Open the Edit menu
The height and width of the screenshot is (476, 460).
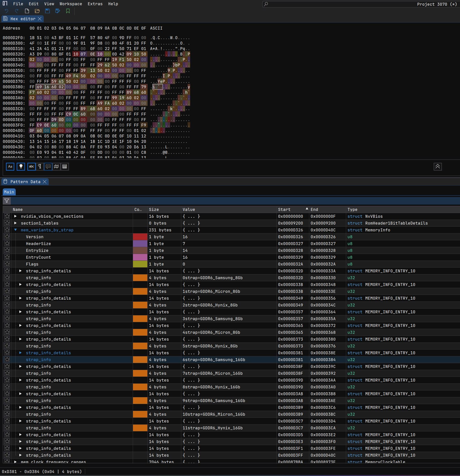(x=33, y=4)
